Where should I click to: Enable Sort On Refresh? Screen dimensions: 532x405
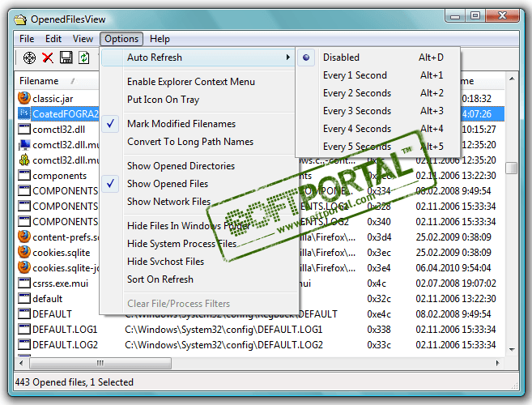pos(200,279)
